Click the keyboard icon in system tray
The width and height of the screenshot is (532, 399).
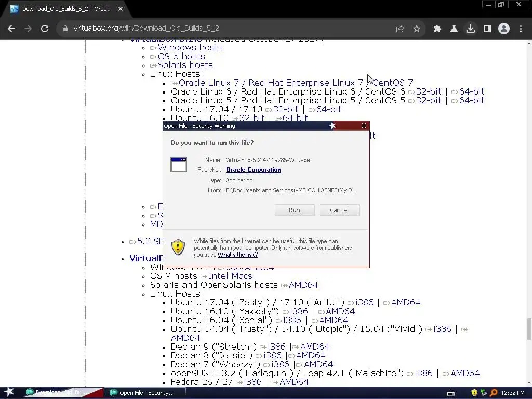coord(451,393)
